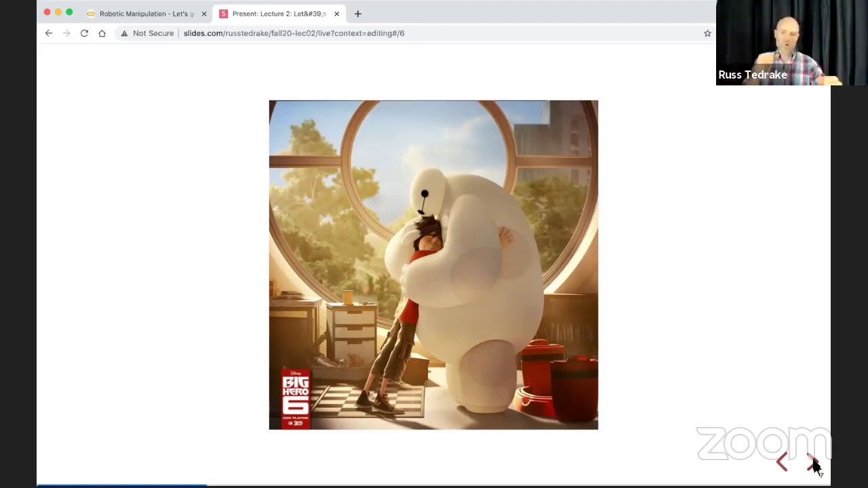The image size is (868, 488).
Task: Close the Robotic Manipulation tab
Action: pos(204,14)
